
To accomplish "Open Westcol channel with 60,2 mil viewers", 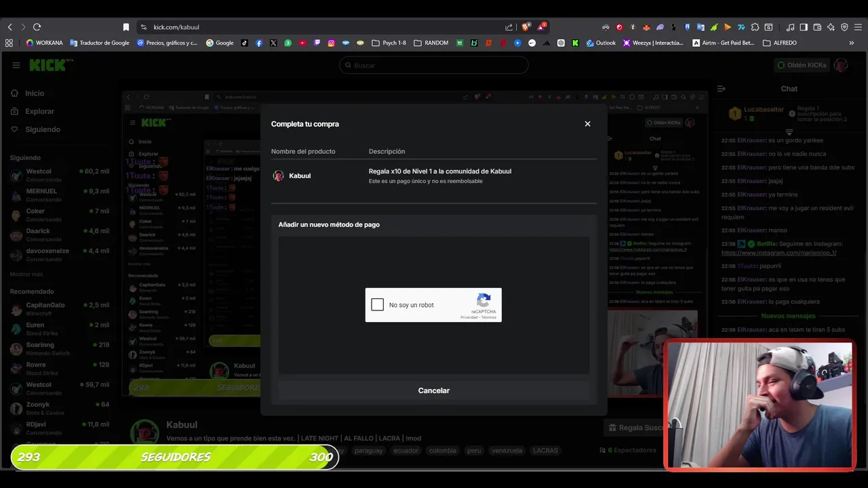I will pos(60,175).
